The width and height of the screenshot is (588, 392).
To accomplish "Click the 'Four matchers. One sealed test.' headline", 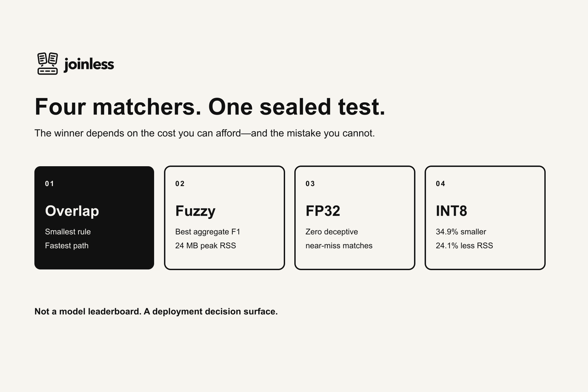I will pos(210,107).
